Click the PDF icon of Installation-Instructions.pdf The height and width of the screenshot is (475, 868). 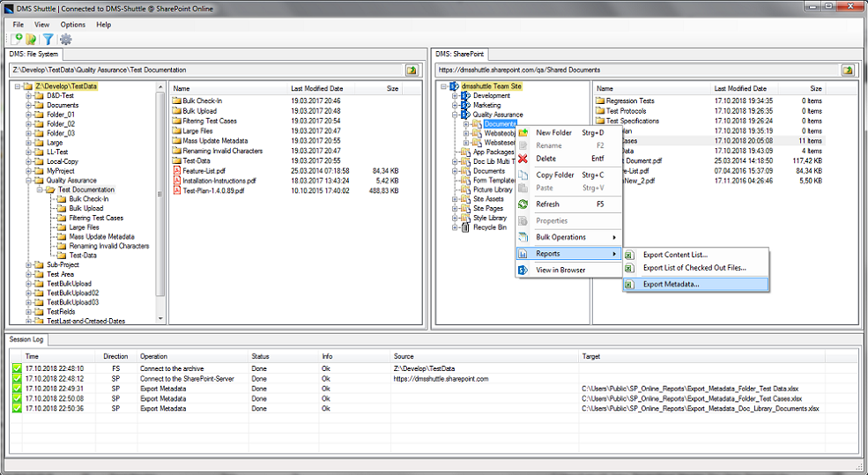click(177, 181)
